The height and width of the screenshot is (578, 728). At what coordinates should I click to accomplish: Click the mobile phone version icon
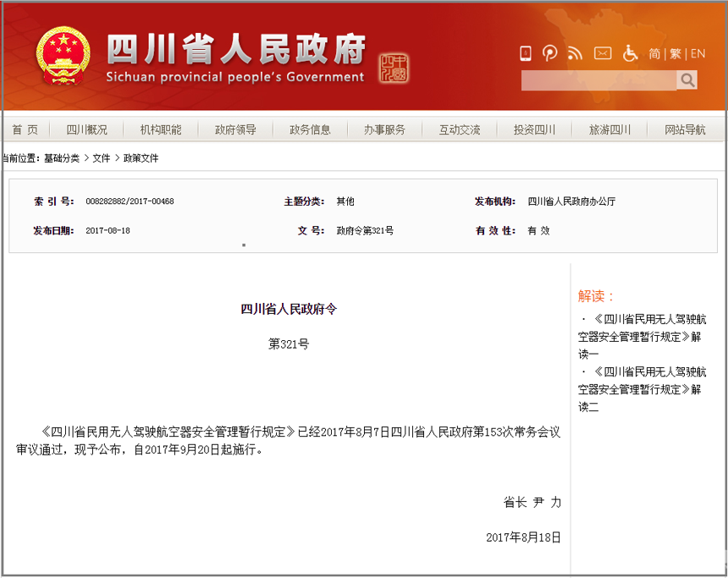click(x=525, y=53)
